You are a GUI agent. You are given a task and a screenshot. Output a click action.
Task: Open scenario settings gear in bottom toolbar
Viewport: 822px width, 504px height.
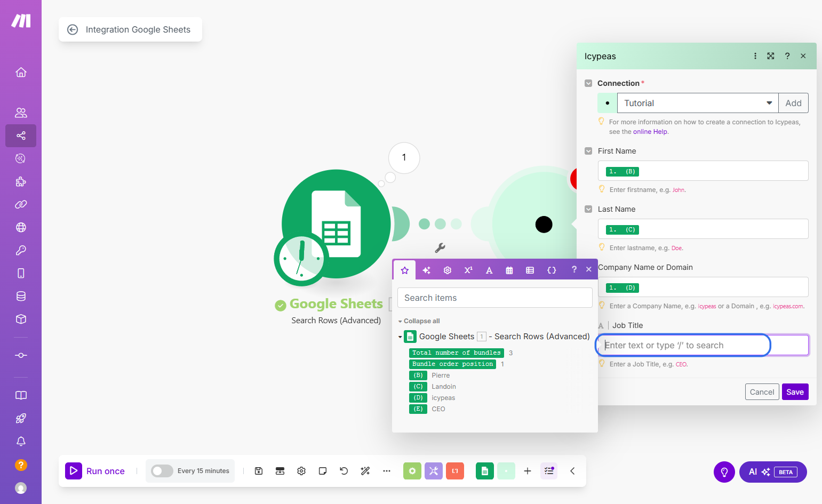[301, 471]
